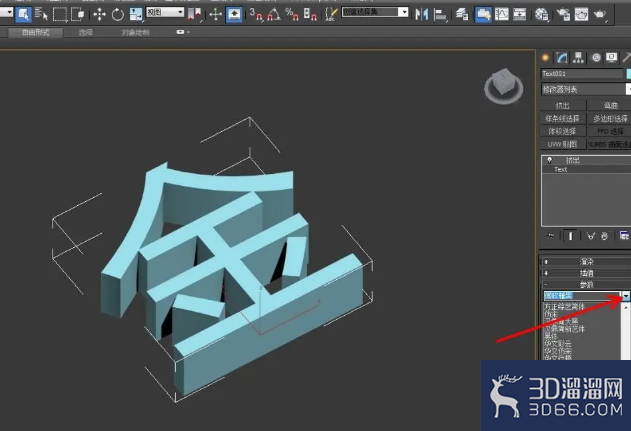
Task: Open the Modify command panel tab
Action: coord(562,58)
